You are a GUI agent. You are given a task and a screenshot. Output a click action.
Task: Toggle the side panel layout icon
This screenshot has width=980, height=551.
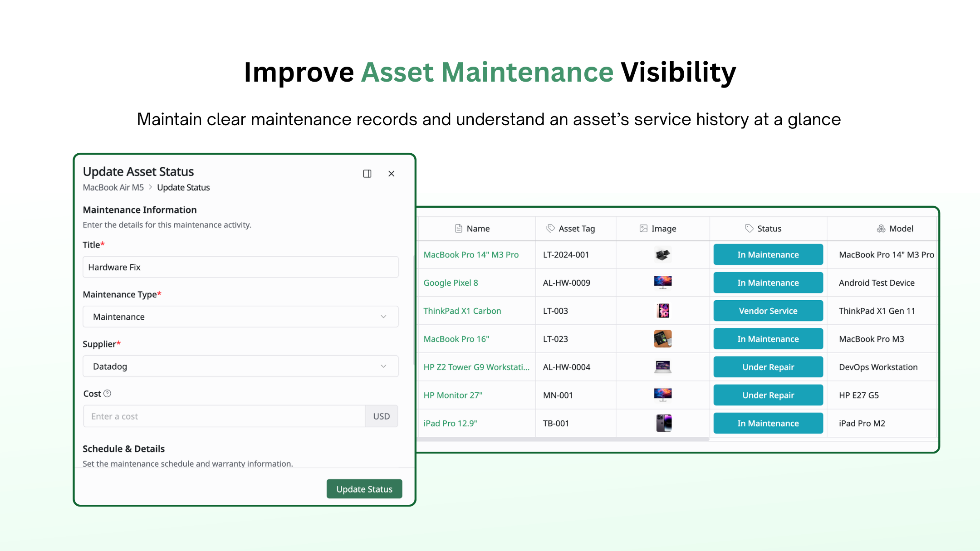pos(367,174)
